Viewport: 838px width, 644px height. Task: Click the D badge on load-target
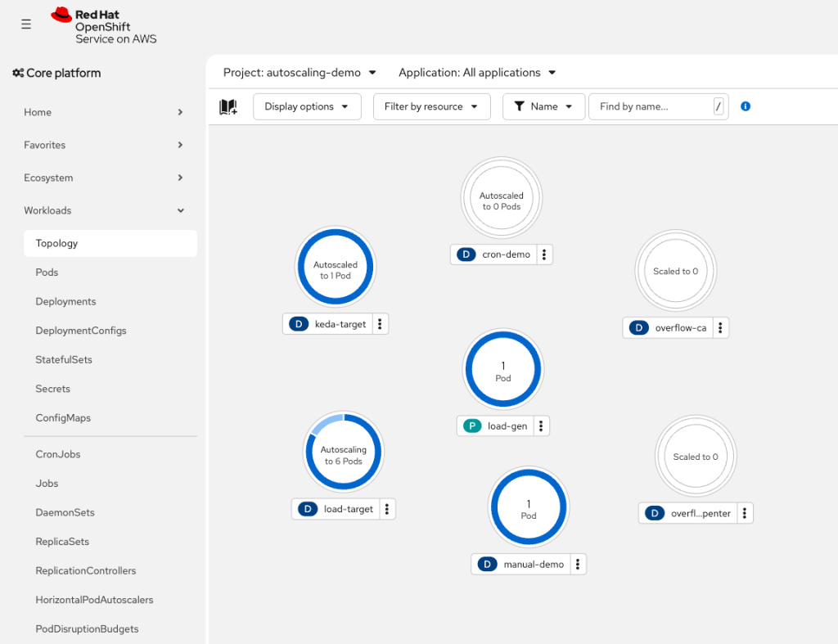[308, 509]
